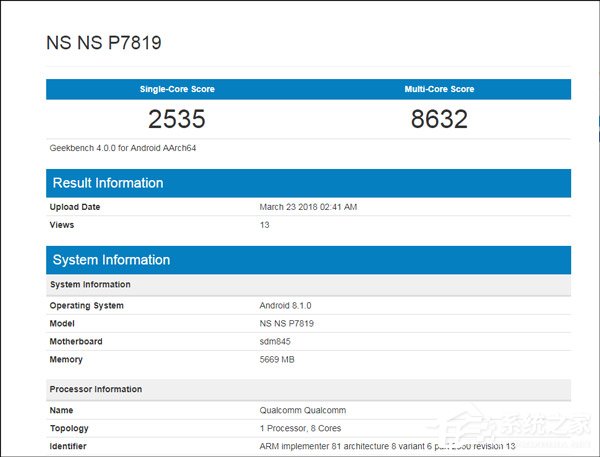
Task: Click the blue System Information section header
Action: pos(111,260)
